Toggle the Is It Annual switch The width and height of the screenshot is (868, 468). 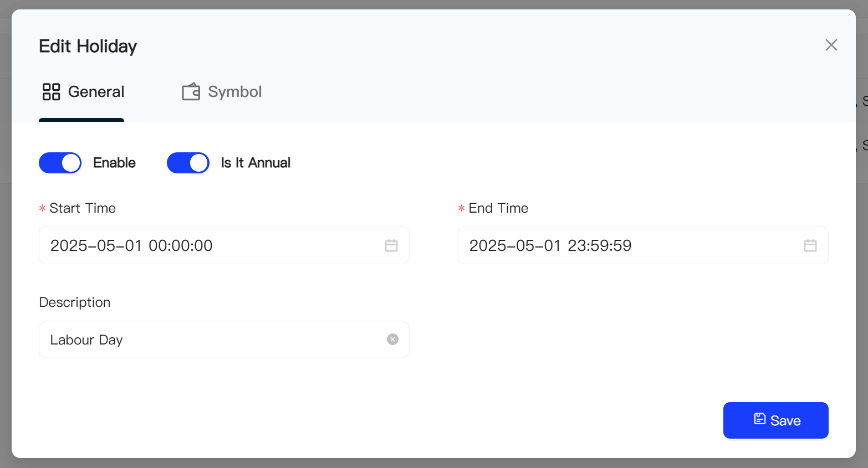(x=188, y=163)
